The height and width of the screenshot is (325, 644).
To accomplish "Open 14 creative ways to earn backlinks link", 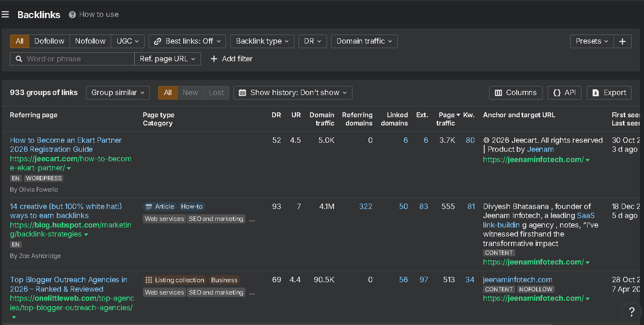I will pyautogui.click(x=66, y=211).
